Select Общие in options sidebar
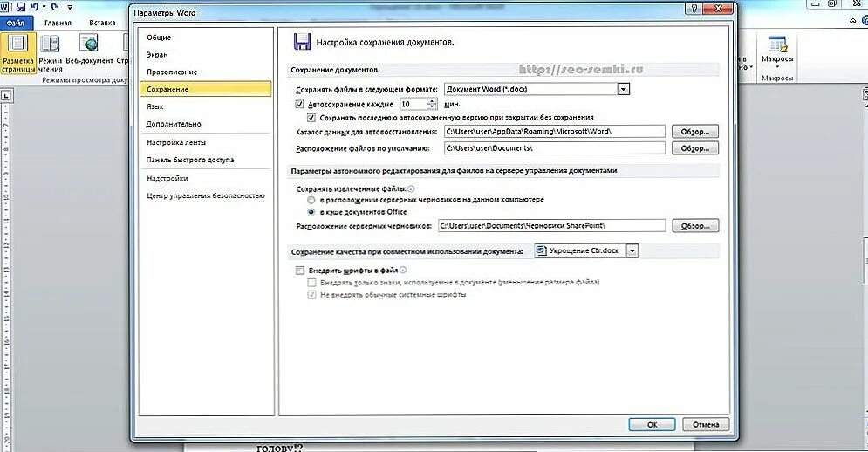Image resolution: width=868 pixels, height=452 pixels. 205,38
